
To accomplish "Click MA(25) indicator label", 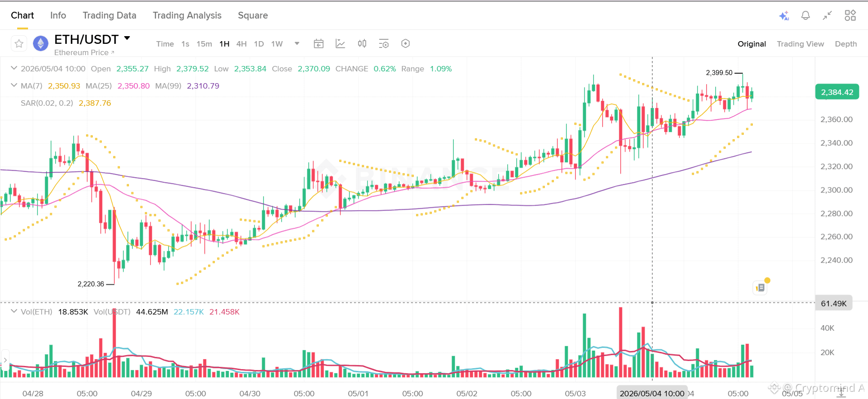I will tap(99, 86).
